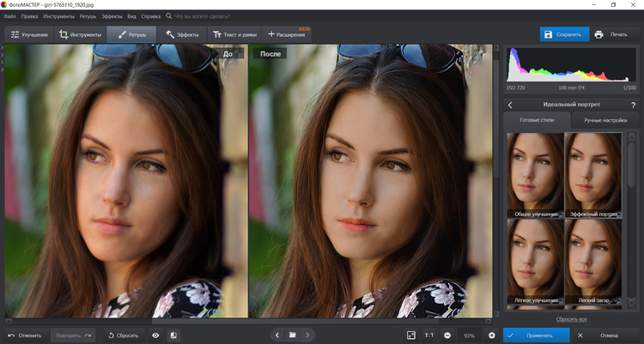
Task: Go back with the panel's left chevron
Action: [511, 105]
